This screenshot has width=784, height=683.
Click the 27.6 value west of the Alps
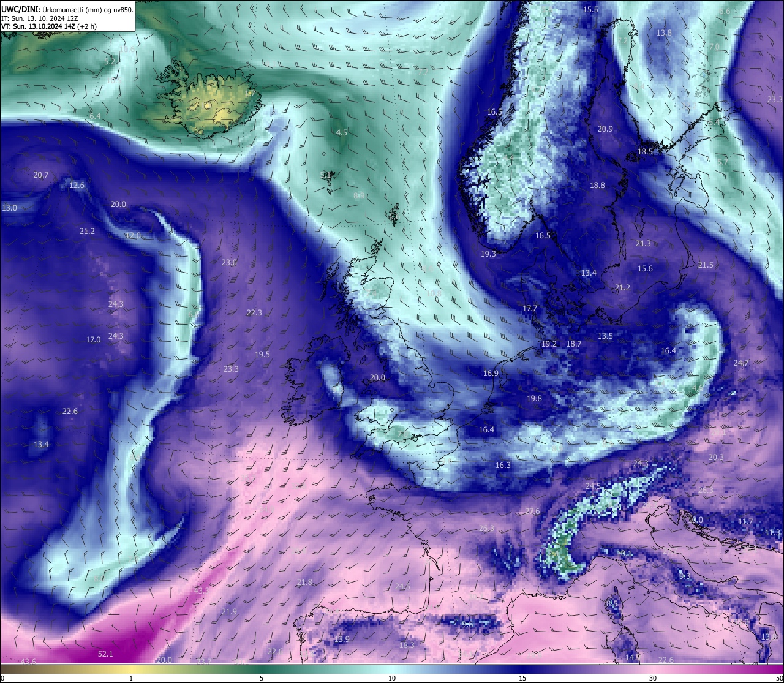[x=532, y=511]
